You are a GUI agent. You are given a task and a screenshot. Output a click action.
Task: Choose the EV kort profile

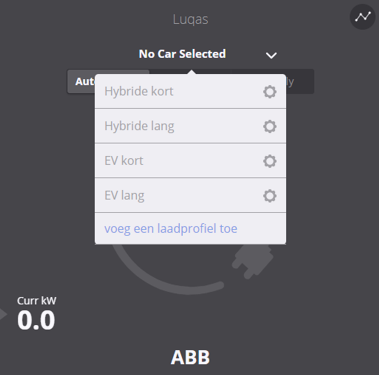(x=190, y=161)
